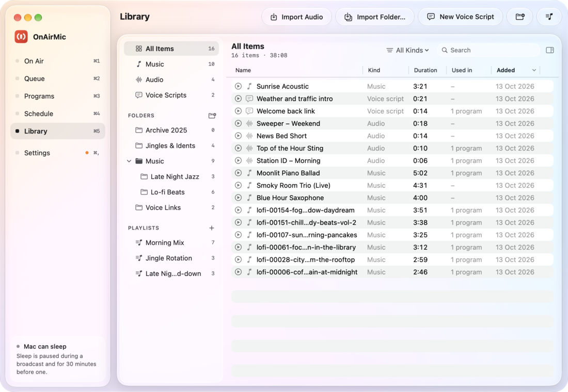
Task: Open Settings from the sidebar
Action: (58, 153)
